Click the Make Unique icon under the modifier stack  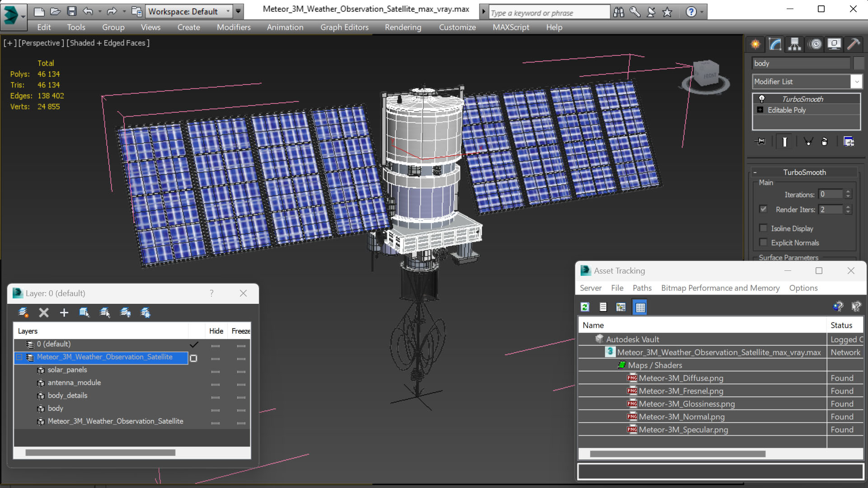click(x=808, y=142)
